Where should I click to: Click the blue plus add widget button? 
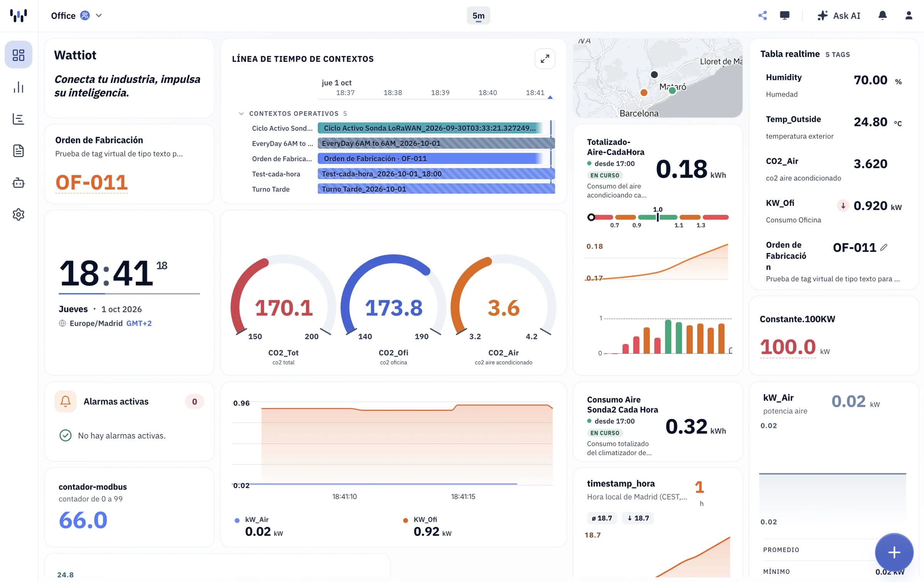point(894,552)
